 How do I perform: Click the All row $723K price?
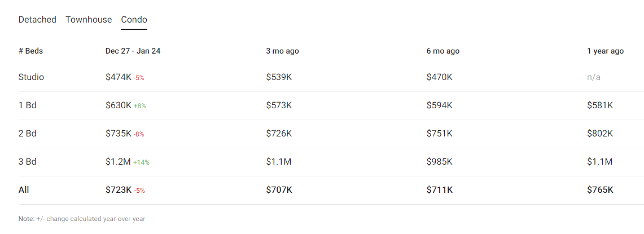tap(118, 190)
